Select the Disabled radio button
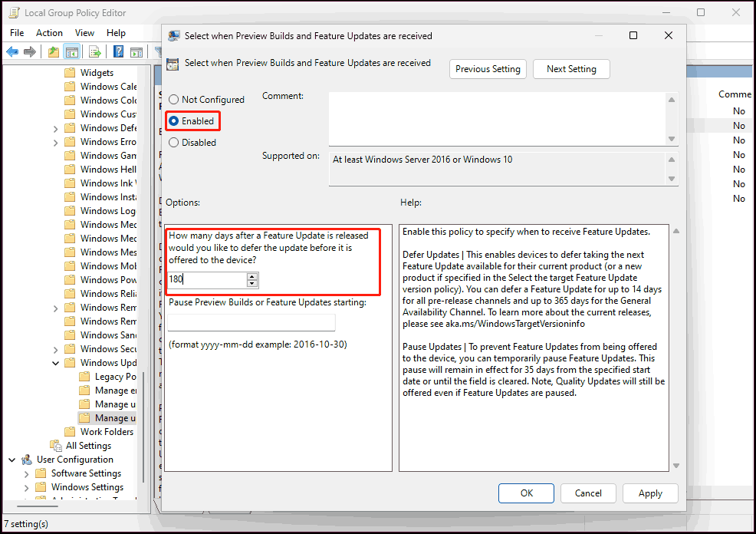 [173, 142]
